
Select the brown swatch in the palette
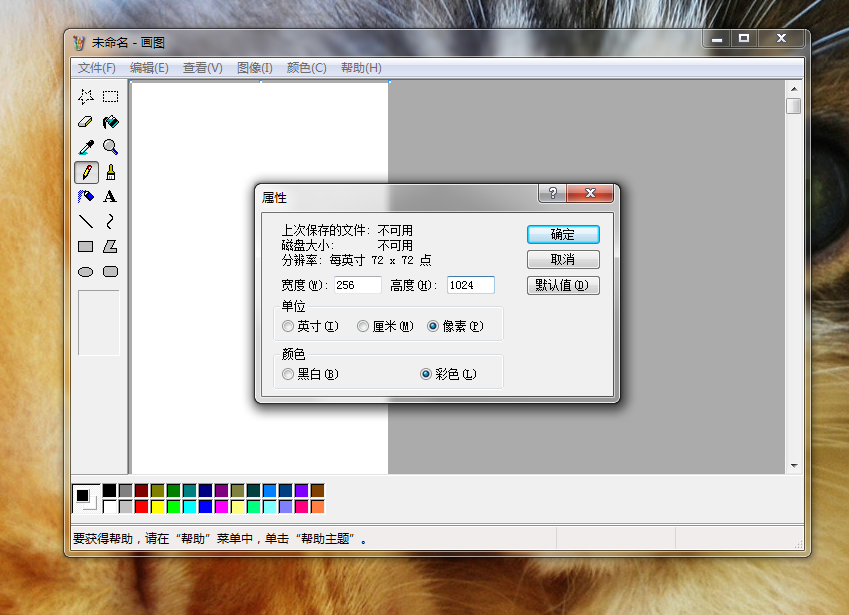(x=318, y=490)
